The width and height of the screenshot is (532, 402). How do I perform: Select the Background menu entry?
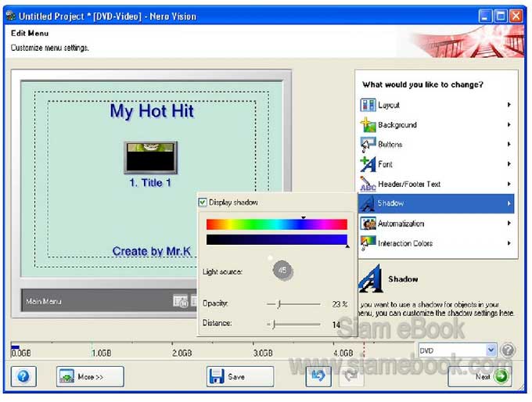tap(437, 124)
